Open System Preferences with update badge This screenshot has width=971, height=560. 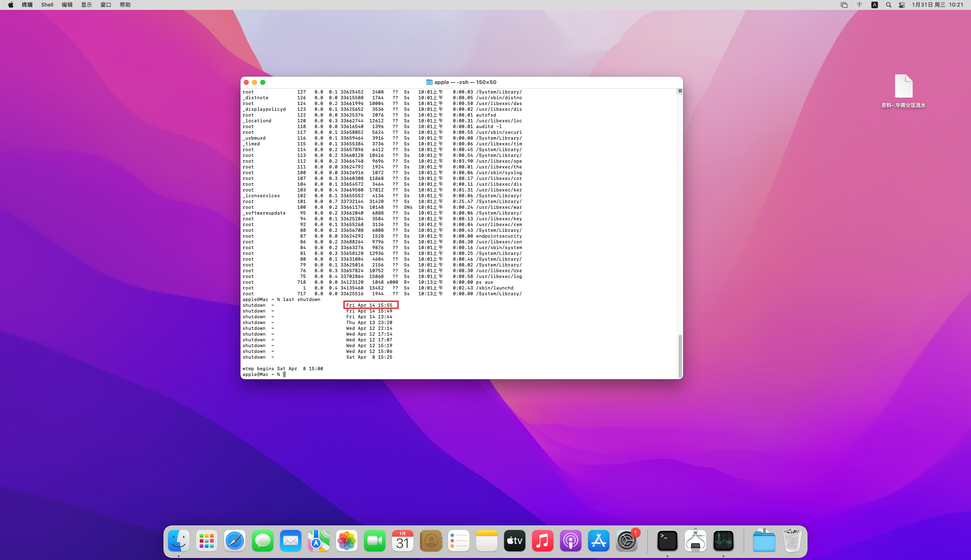point(627,541)
